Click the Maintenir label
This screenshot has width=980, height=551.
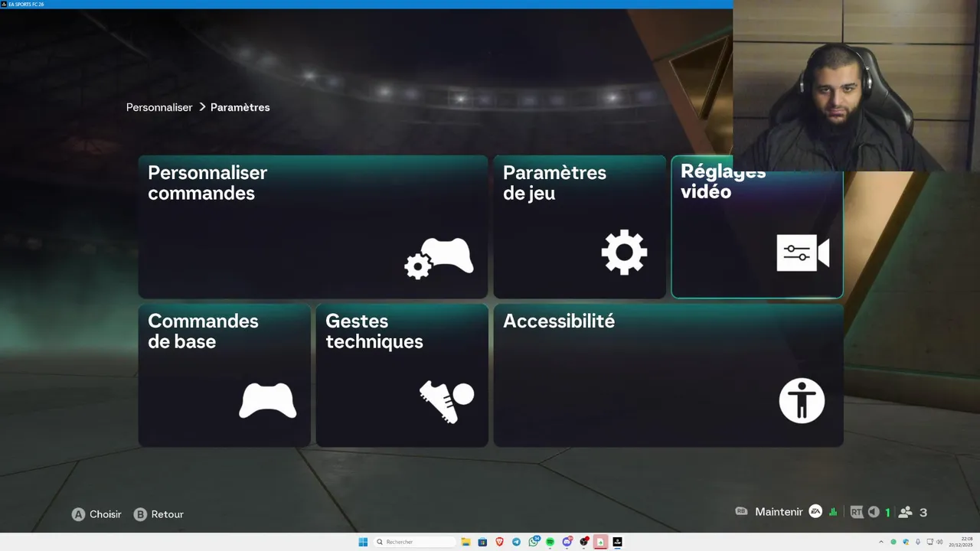tap(779, 512)
